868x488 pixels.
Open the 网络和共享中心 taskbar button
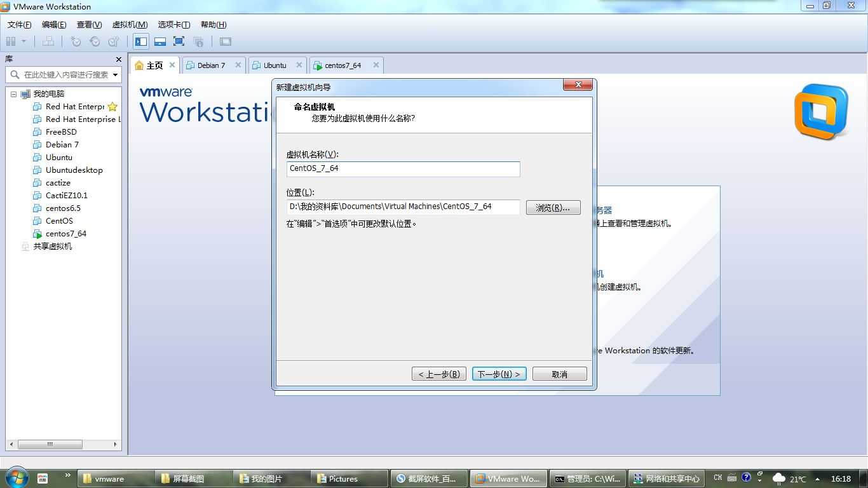point(667,479)
